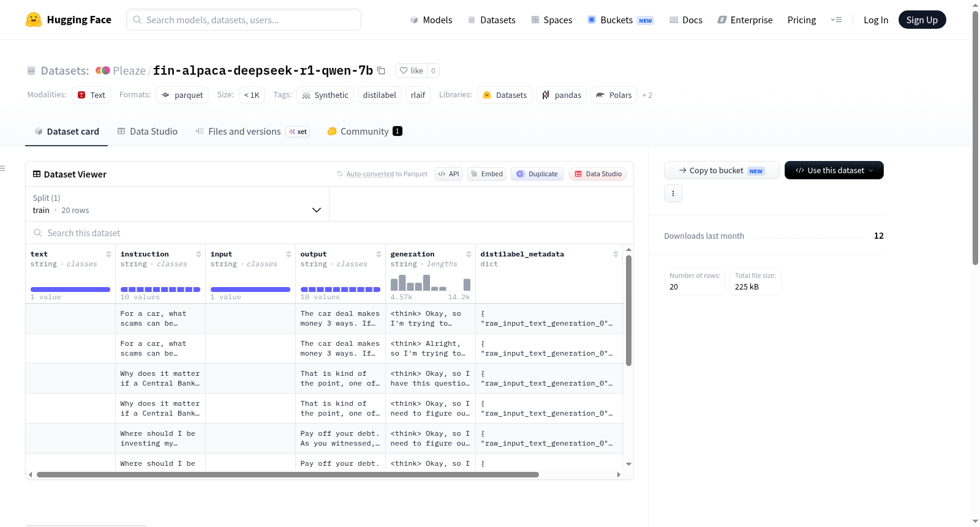Select the <1K size tag
The height and width of the screenshot is (527, 980).
point(252,95)
